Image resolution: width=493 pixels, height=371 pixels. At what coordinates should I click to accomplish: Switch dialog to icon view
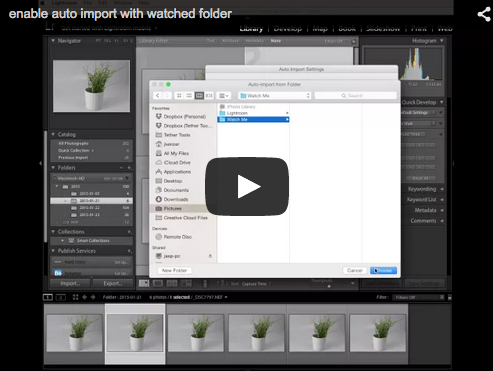pyautogui.click(x=179, y=96)
